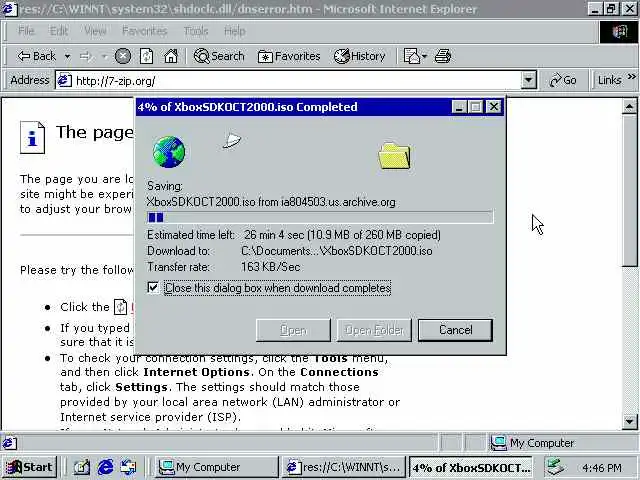Click the Show Desktop quick launch icon

[82, 467]
